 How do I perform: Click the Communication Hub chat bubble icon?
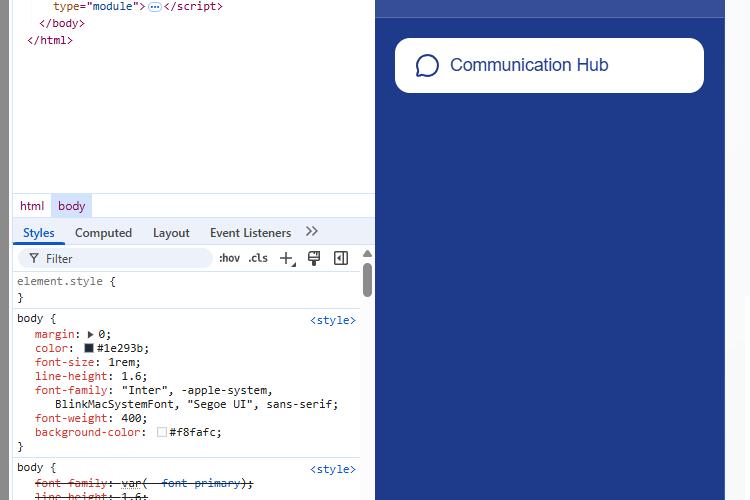point(427,66)
